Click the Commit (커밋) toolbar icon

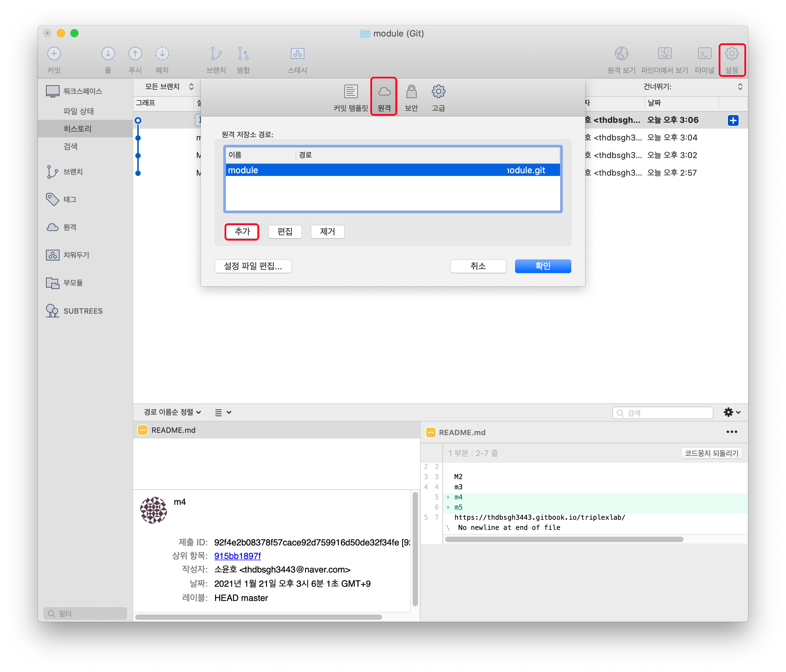tap(54, 54)
